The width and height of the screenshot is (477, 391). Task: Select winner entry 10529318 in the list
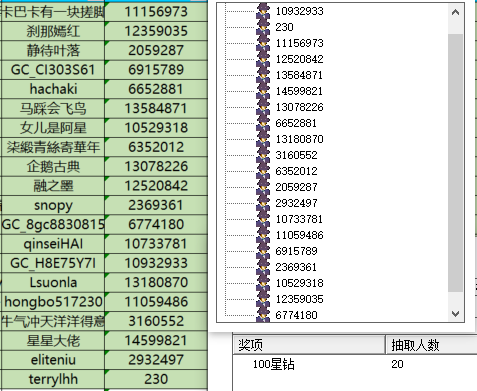(x=299, y=283)
